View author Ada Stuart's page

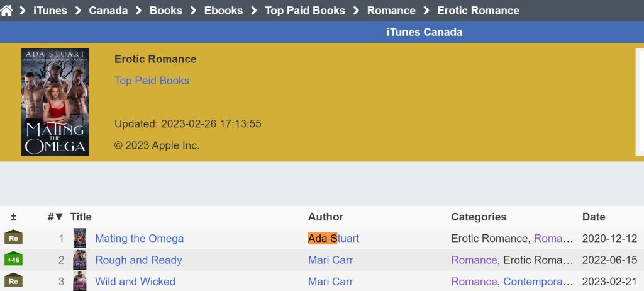point(333,239)
